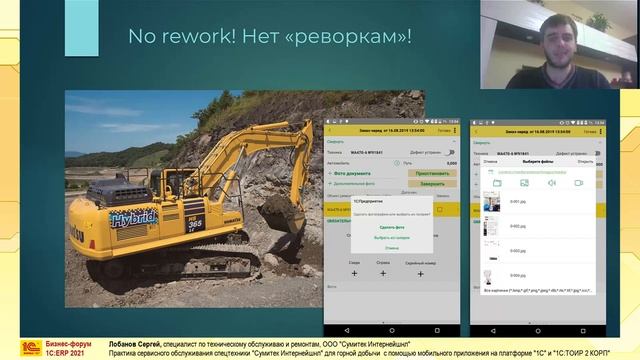Image resolution: width=640 pixels, height=360 pixels.
Task: Tap Android back button on right phone
Action: coord(493,331)
